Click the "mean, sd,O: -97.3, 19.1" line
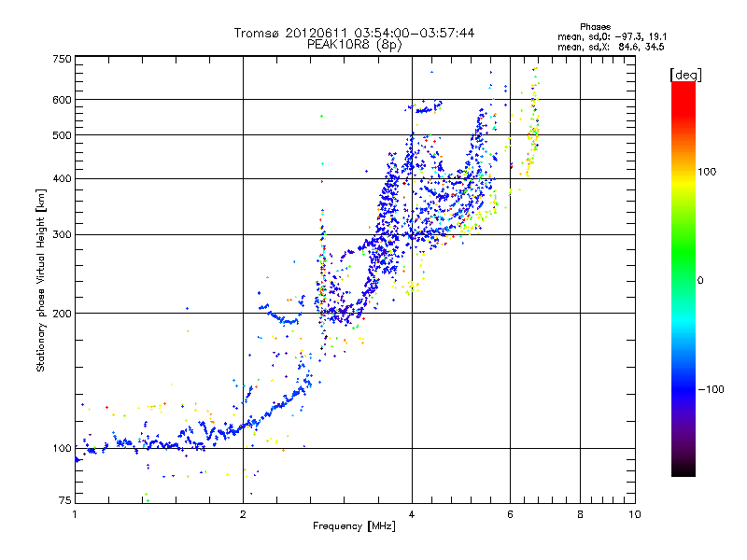This screenshot has width=747, height=560. point(613,36)
